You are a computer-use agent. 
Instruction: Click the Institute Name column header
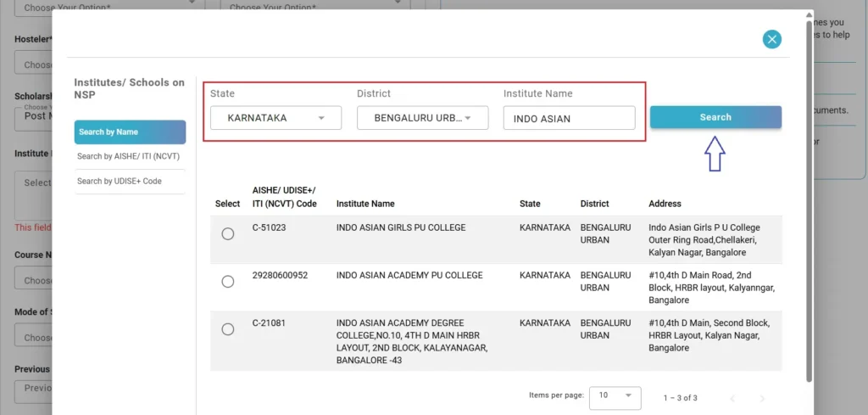[365, 204]
